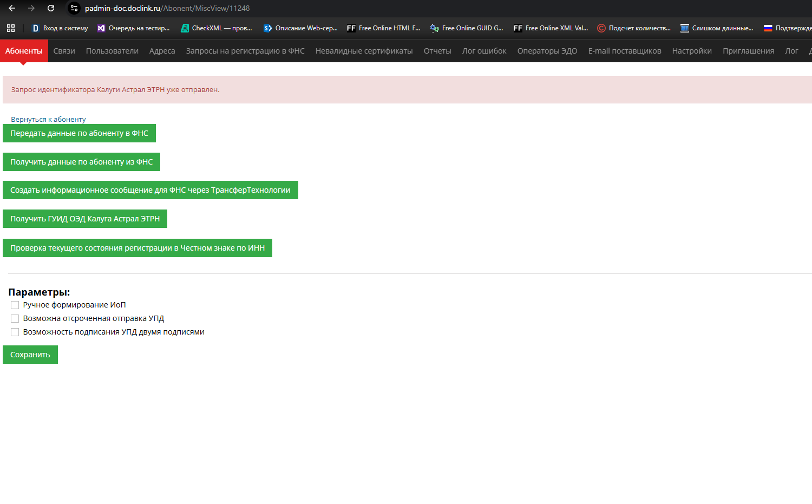Open Запросы на регистрацию в ФНС

(245, 51)
